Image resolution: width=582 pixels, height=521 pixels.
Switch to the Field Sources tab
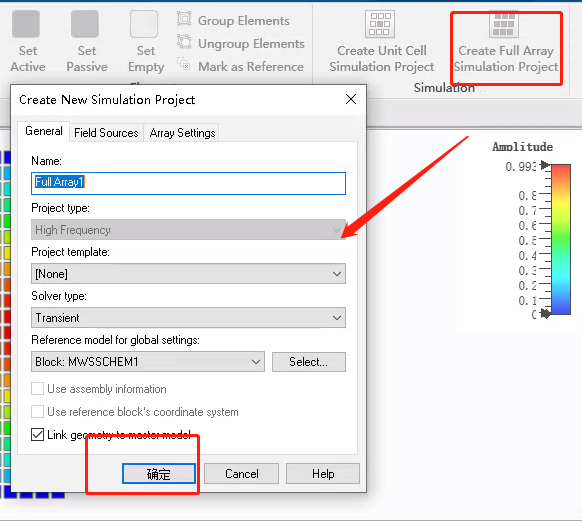click(x=106, y=132)
